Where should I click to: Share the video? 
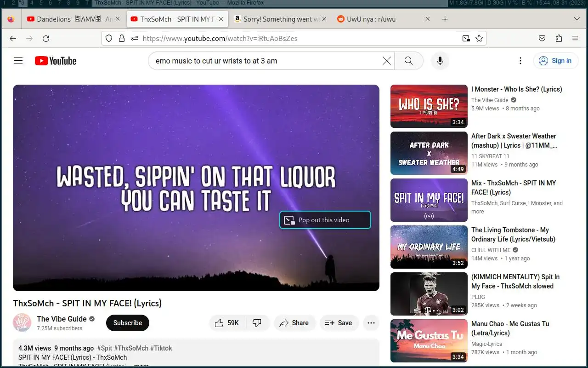point(295,323)
